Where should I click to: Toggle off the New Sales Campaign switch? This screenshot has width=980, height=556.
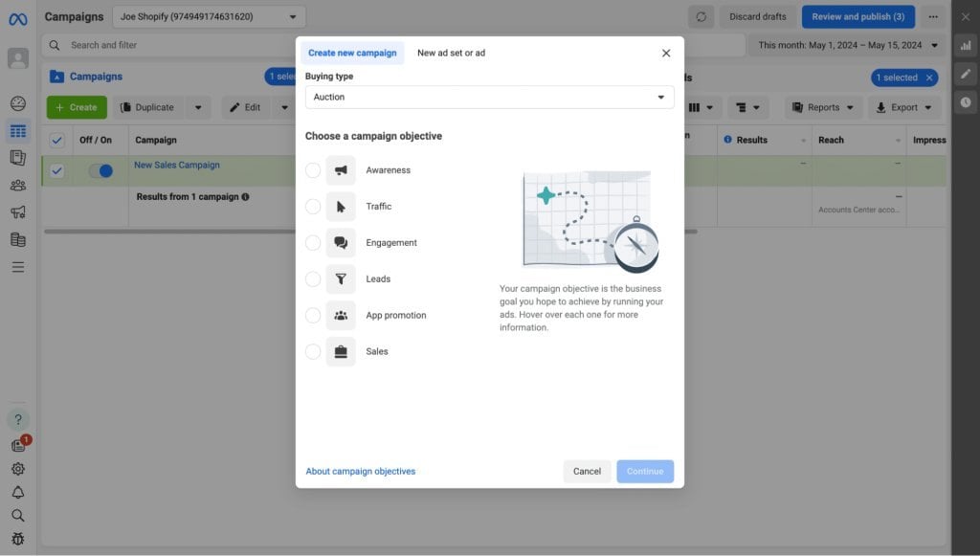[100, 170]
